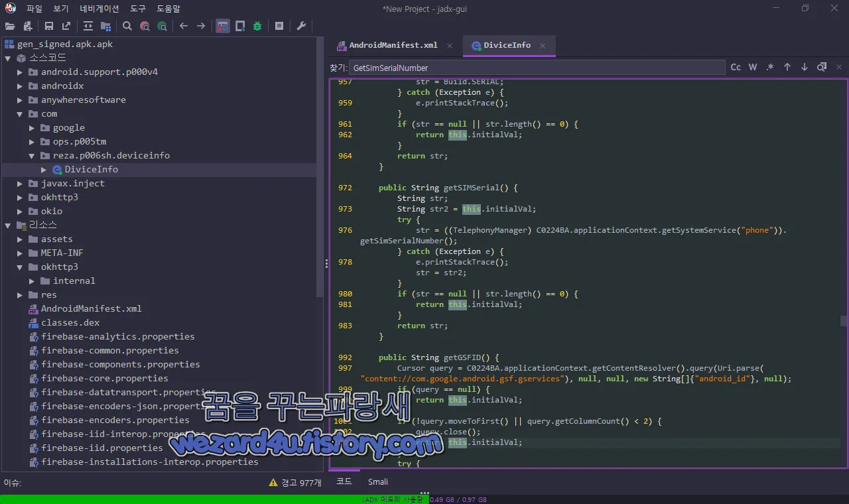This screenshot has height=504, width=849.
Task: Open the 네비게이션 menu
Action: pos(99,9)
